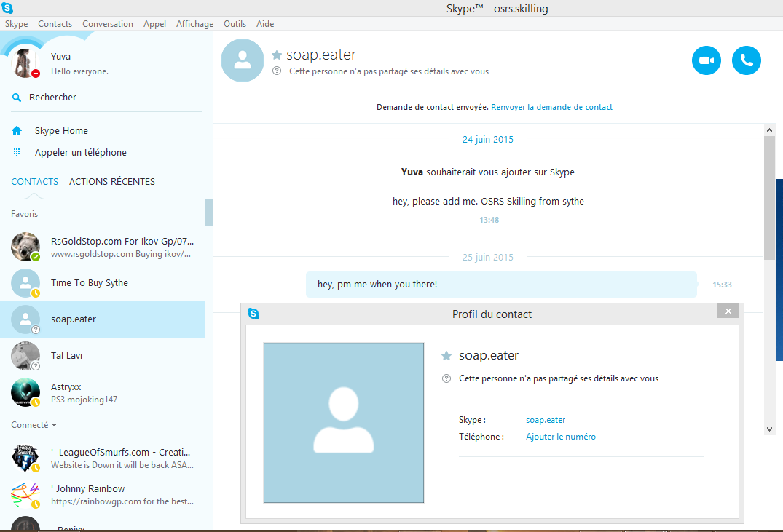The image size is (783, 532).
Task: Select contact Astryxx
Action: click(x=103, y=392)
